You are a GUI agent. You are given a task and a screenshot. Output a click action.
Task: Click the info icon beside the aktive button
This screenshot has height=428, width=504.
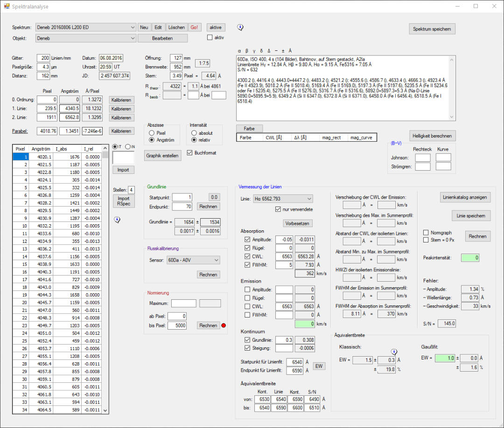(x=240, y=28)
